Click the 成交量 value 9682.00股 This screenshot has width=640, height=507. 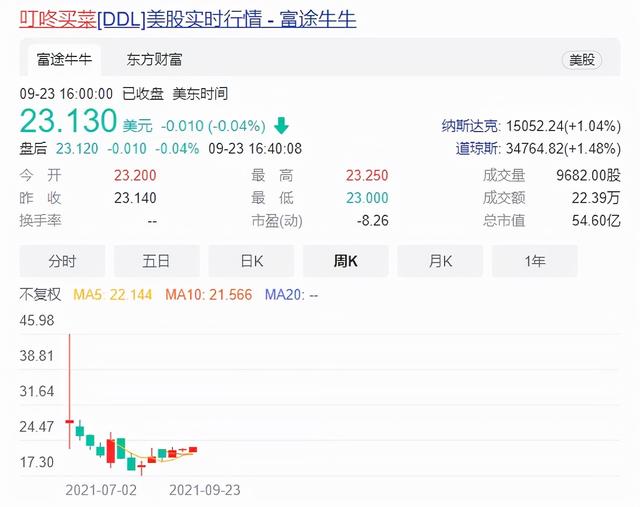point(588,176)
